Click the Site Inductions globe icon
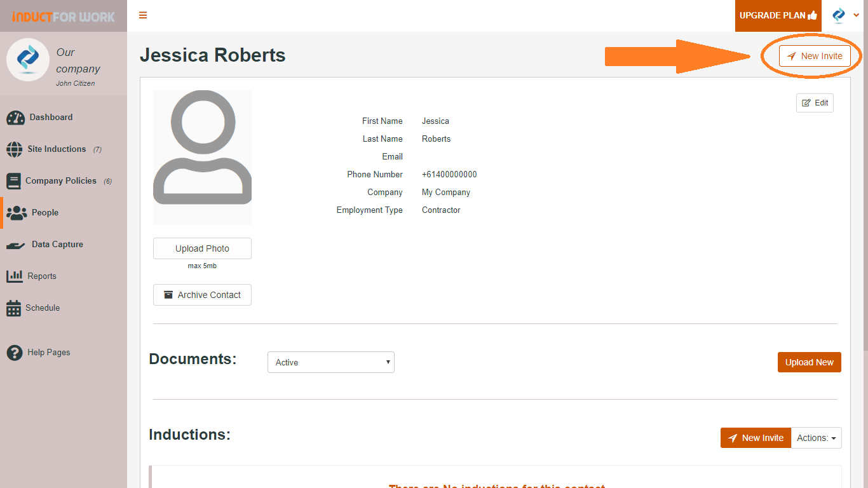This screenshot has height=488, width=868. (14, 149)
